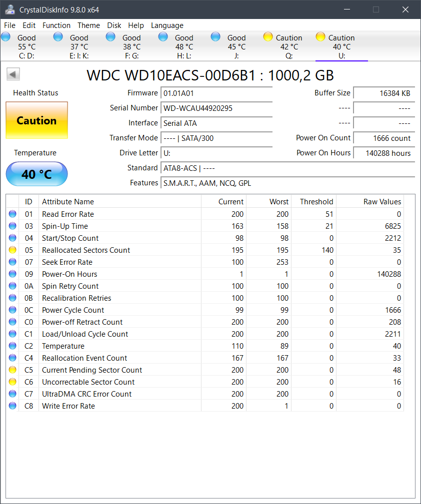The height and width of the screenshot is (504, 421).
Task: Click 'UltraDMA CRC Error Count' attribute name
Action: pyautogui.click(x=86, y=394)
